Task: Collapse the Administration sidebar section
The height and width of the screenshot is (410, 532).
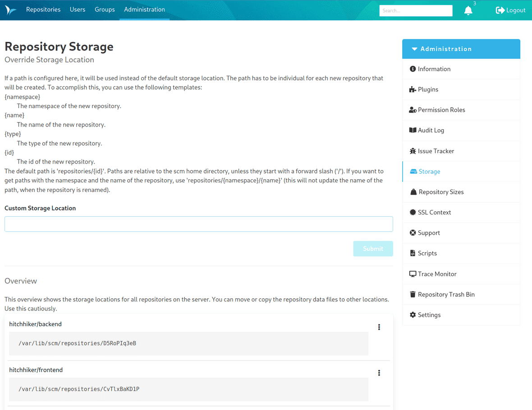Action: [x=415, y=49]
